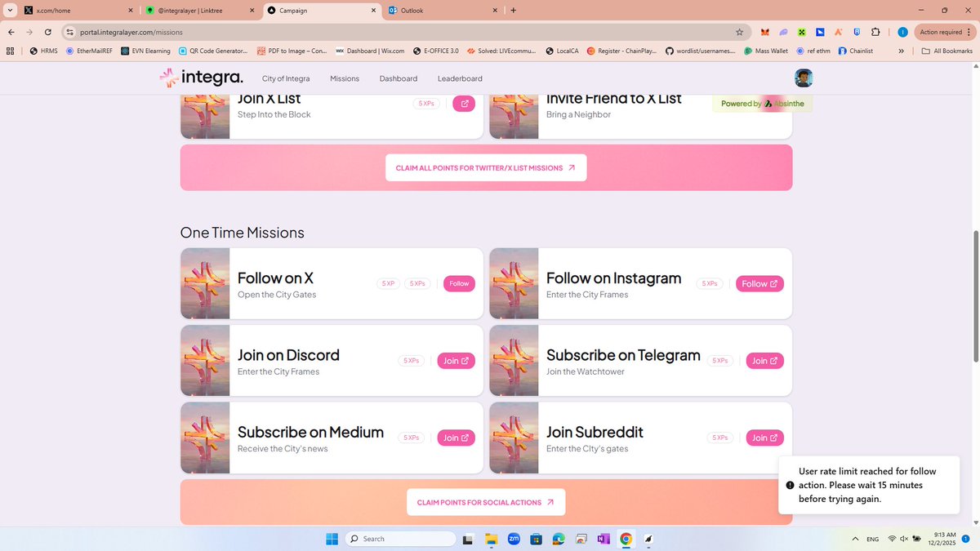Reload the page

(x=48, y=32)
